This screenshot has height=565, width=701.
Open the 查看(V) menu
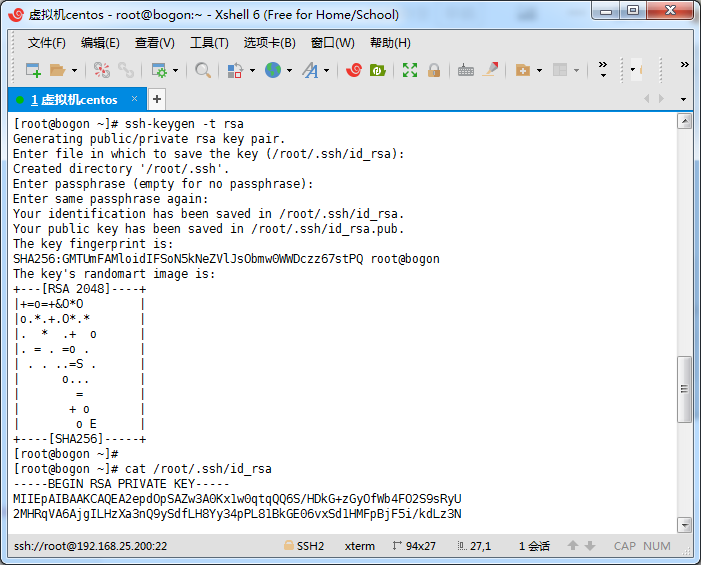155,43
